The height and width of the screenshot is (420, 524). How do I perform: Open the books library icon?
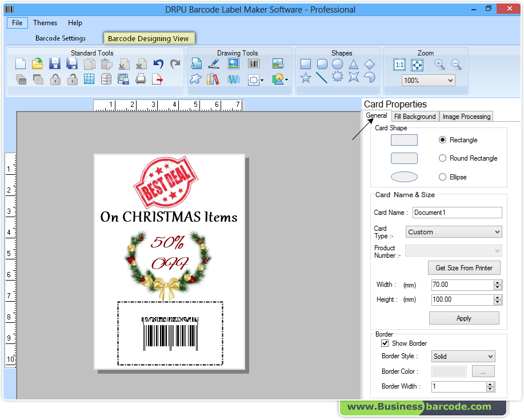pyautogui.click(x=213, y=79)
